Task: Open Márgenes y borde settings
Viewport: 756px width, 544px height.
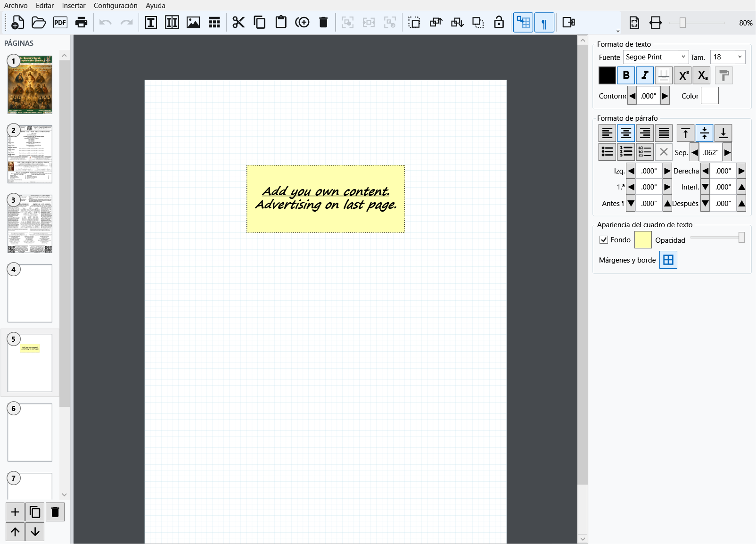Action: click(668, 260)
